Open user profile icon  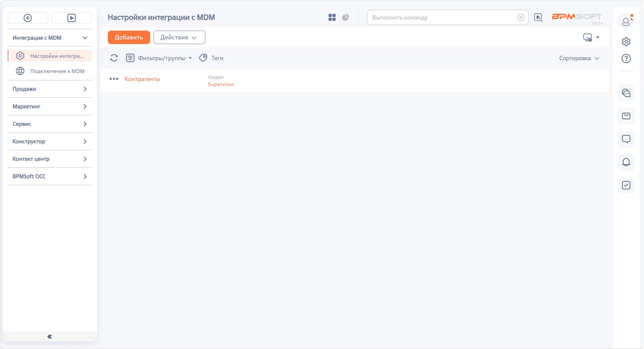[x=626, y=22]
